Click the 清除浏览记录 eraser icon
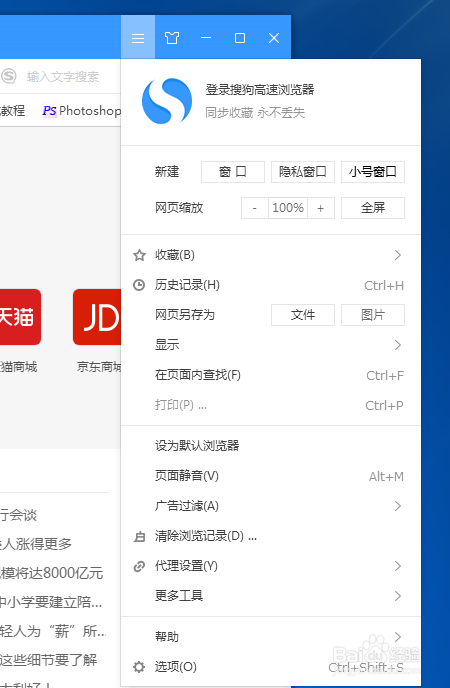 139,536
